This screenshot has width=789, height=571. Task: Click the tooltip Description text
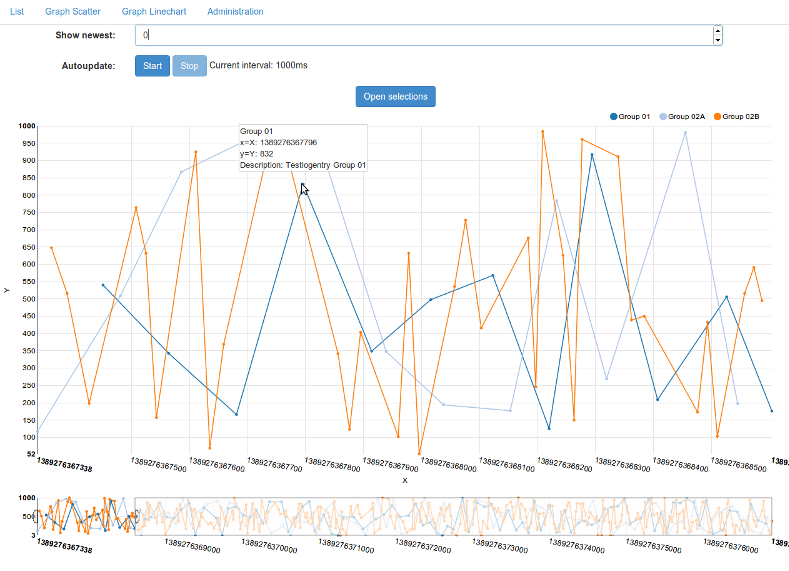click(303, 165)
